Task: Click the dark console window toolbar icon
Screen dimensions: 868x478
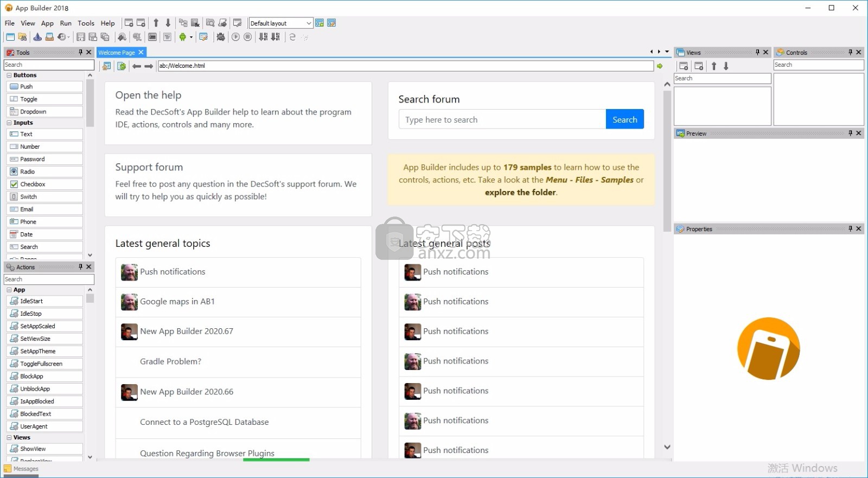Action: [x=152, y=37]
